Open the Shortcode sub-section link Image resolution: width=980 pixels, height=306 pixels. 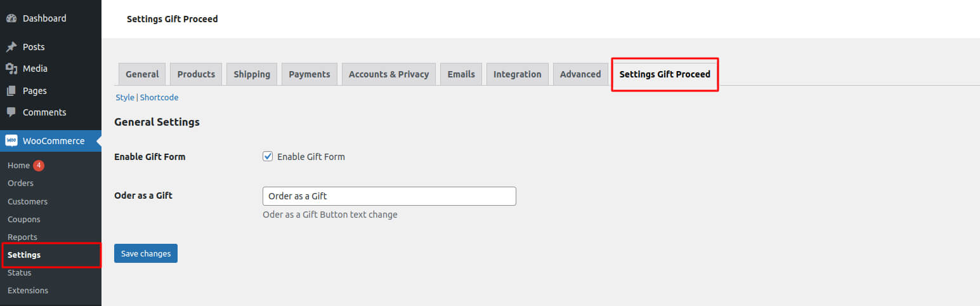tap(159, 97)
